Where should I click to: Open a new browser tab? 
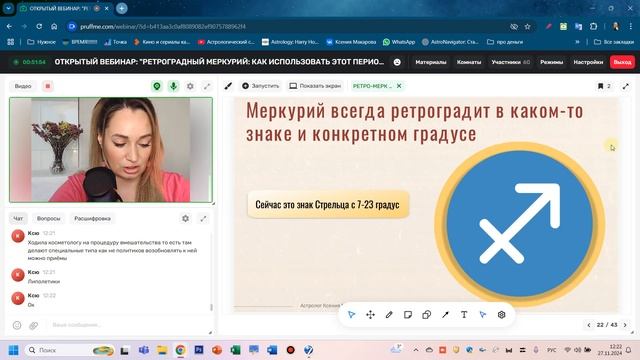122,8
